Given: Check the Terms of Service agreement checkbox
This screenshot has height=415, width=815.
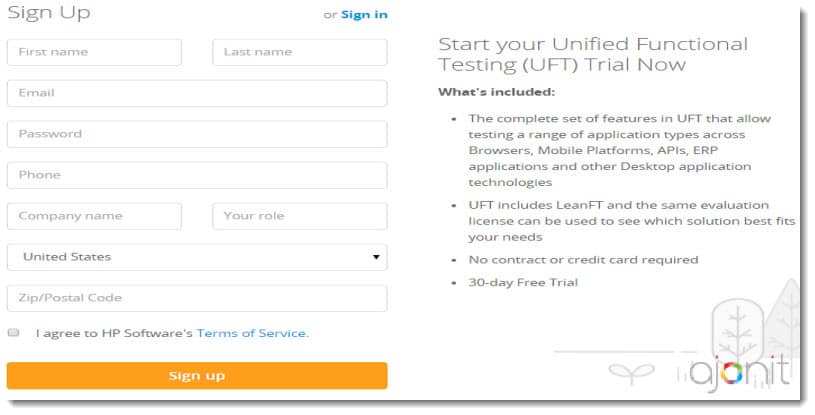Looking at the screenshot, I should click(14, 333).
